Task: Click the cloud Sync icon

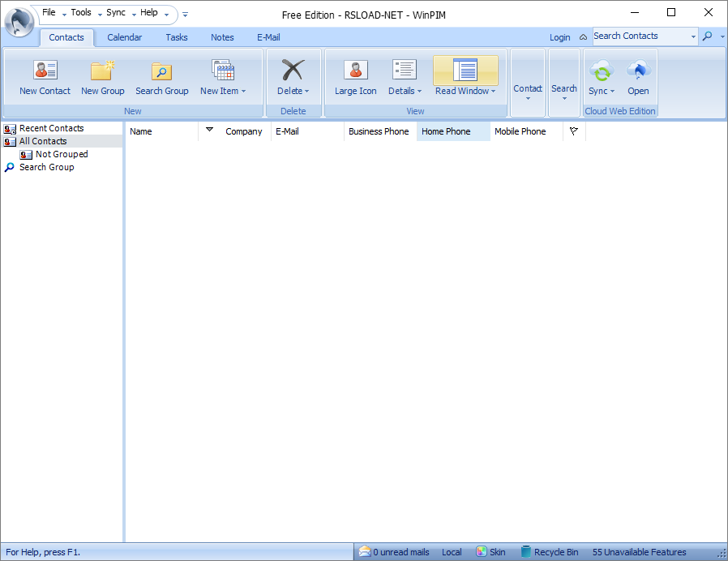Action: tap(602, 71)
